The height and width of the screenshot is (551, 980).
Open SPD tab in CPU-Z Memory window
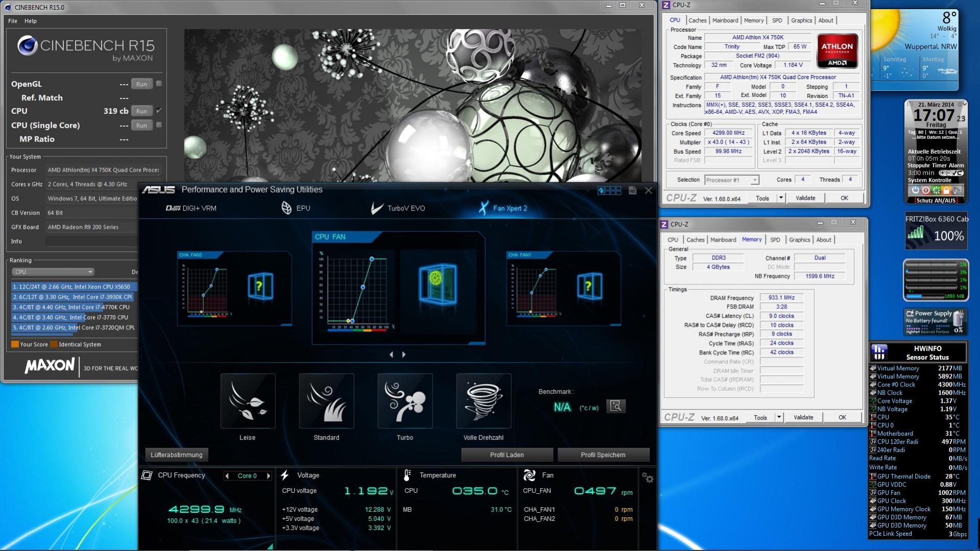tap(775, 240)
